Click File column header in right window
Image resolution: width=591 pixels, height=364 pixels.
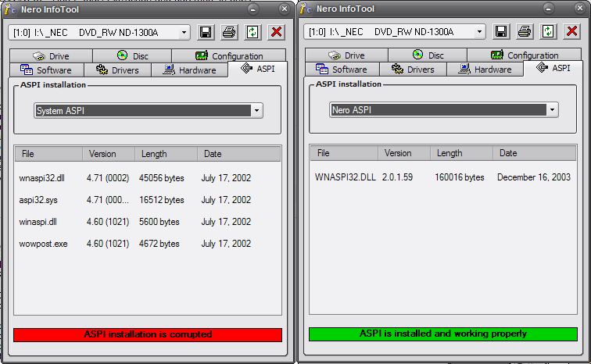coord(344,153)
